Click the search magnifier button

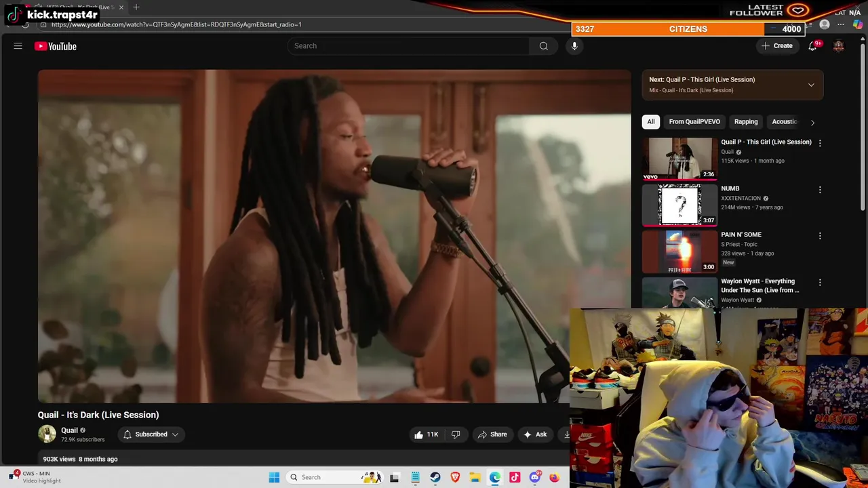[543, 46]
